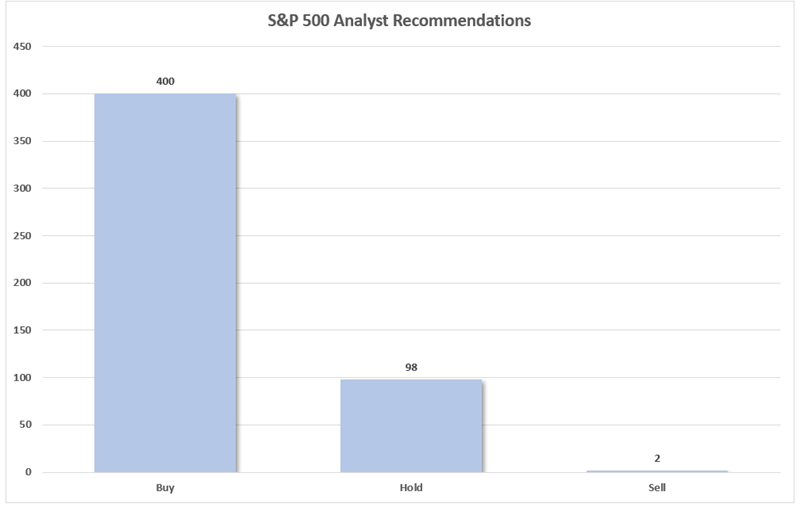
Task: Click the 200 vertical axis label
Action: point(22,283)
